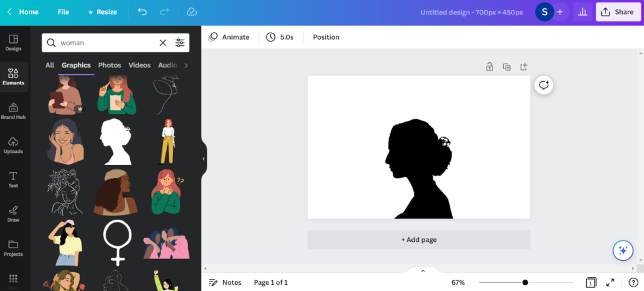
Task: Collapse the side panel handle
Action: tap(204, 159)
